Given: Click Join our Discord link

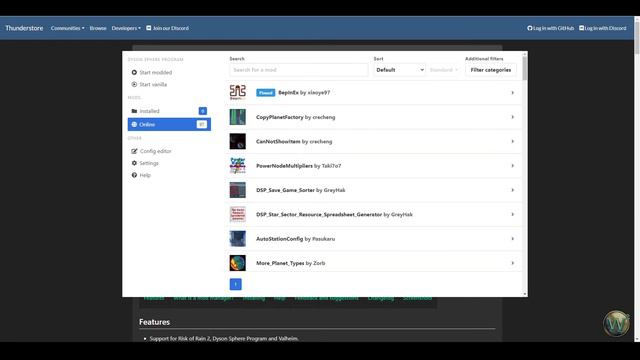Looking at the screenshot, I should click(167, 28).
